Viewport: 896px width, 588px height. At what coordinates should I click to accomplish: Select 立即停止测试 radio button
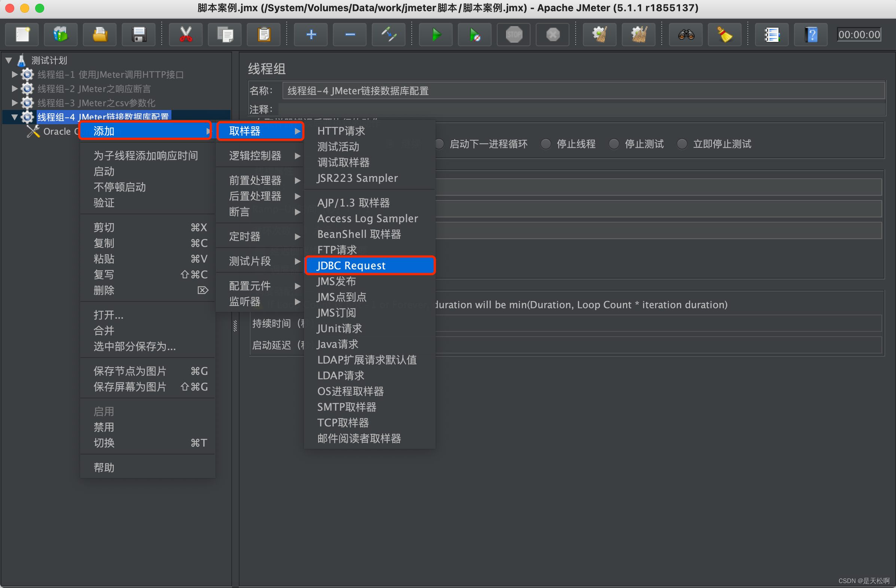pyautogui.click(x=682, y=144)
